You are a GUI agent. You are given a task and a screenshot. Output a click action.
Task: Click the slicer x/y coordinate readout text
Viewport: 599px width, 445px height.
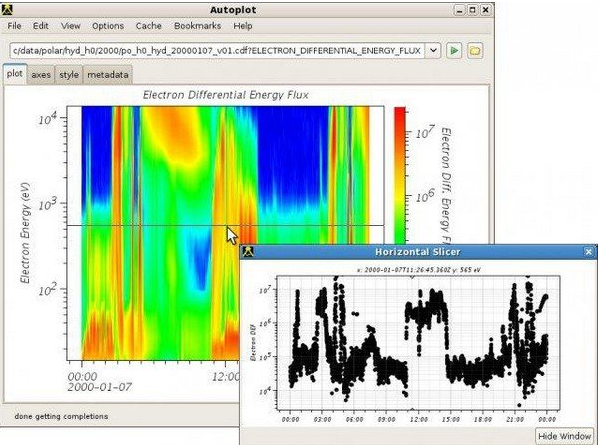click(419, 270)
